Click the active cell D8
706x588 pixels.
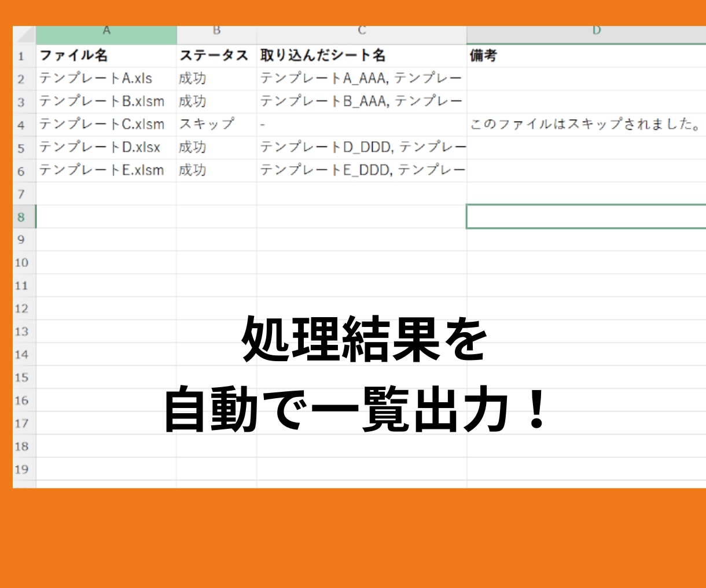[x=586, y=216]
